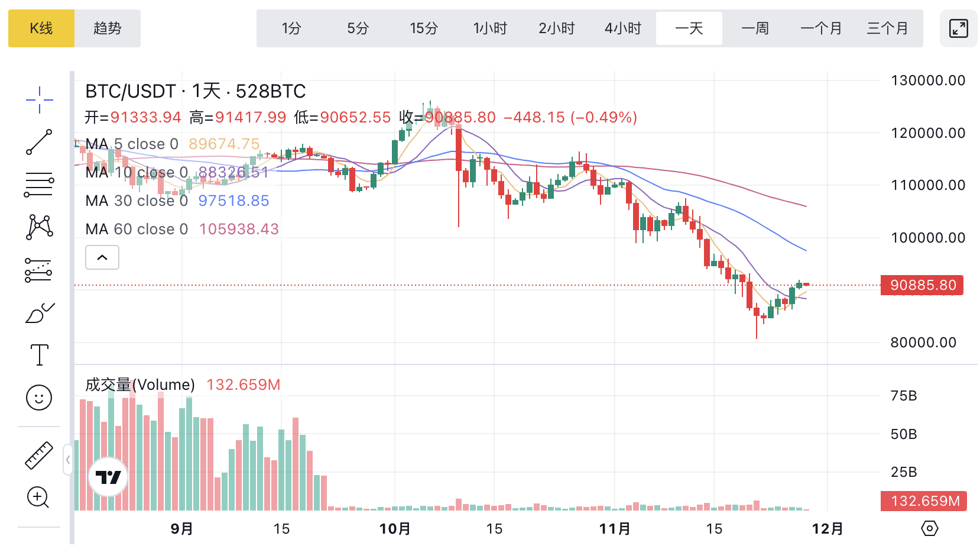The image size is (980, 549).
Task: Select the ruler measure tool
Action: click(39, 456)
